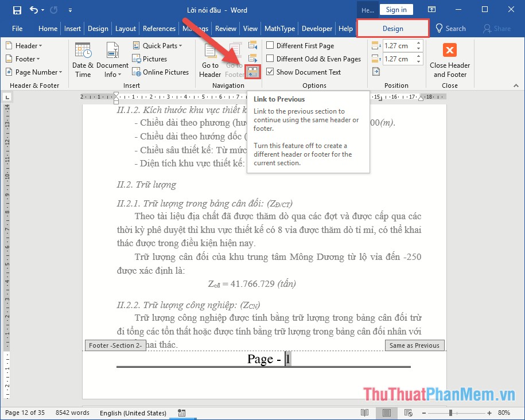Click Close Header and Footer
525x420 pixels.
(450, 64)
